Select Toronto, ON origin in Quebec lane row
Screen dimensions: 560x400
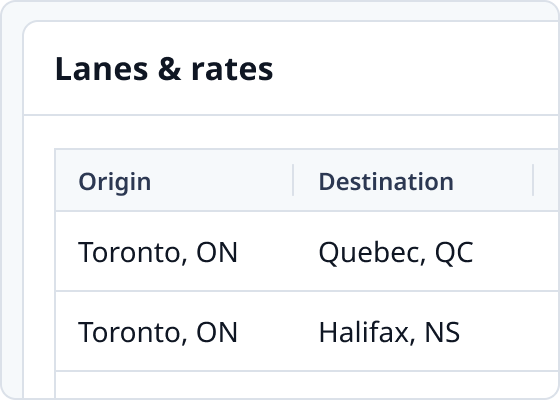pos(158,252)
